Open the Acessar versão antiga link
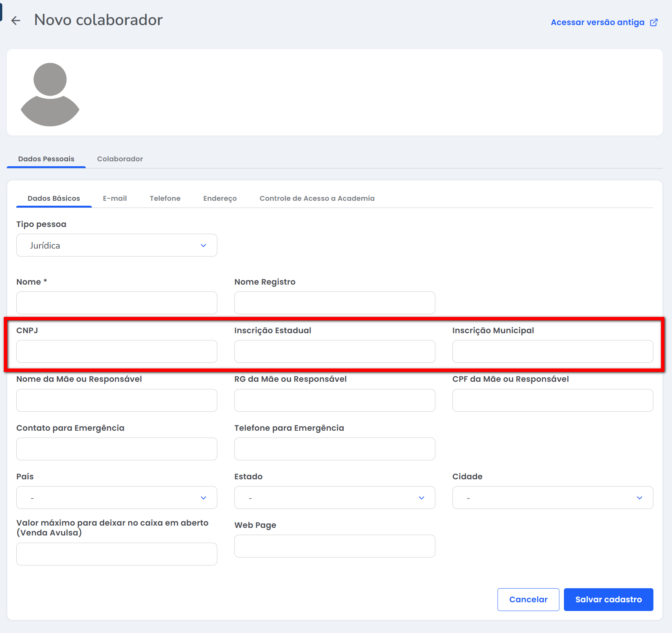The height and width of the screenshot is (633, 672). (x=597, y=22)
